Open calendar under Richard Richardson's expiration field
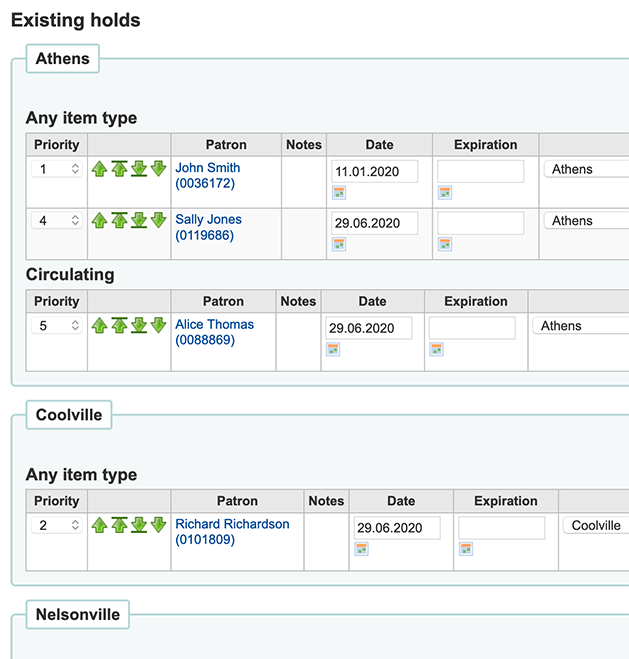 [466, 549]
